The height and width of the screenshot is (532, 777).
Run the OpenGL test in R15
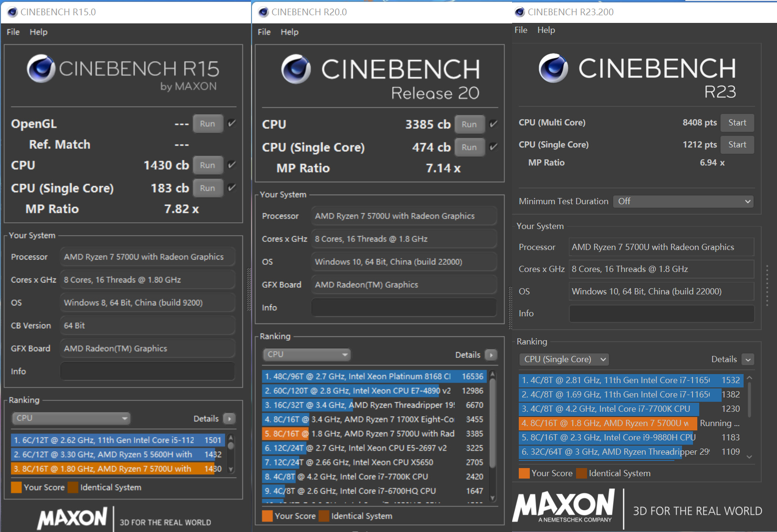[208, 124]
